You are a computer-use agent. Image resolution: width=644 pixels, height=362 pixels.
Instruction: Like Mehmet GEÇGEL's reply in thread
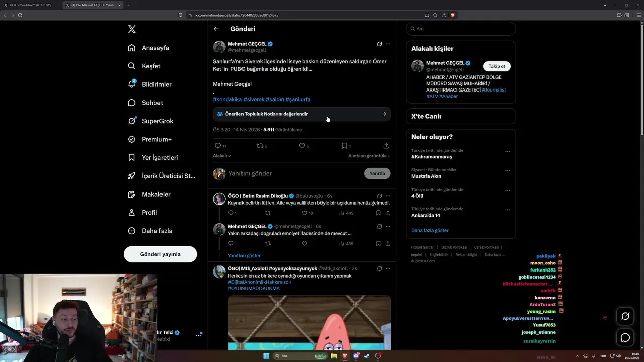pyautogui.click(x=304, y=244)
